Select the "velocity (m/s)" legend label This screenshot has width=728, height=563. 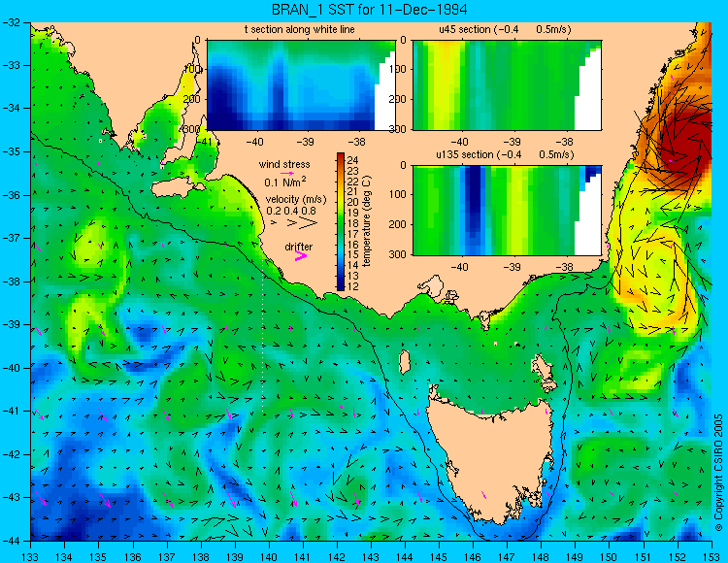(x=296, y=199)
